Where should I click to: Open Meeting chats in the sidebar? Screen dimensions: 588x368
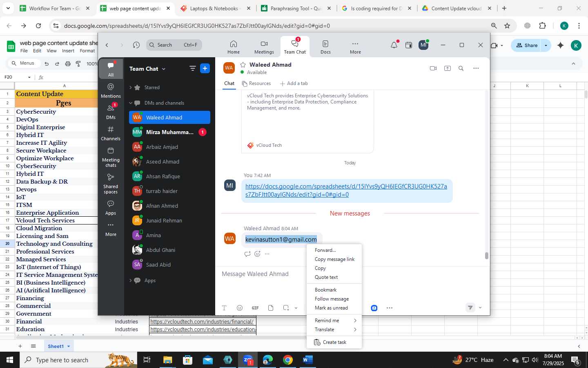[111, 157]
